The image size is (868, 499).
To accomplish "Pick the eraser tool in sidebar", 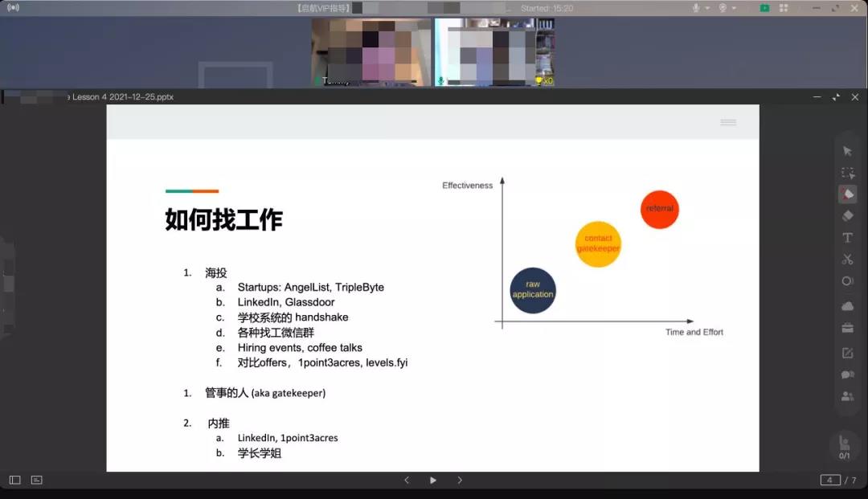I will coord(847,216).
